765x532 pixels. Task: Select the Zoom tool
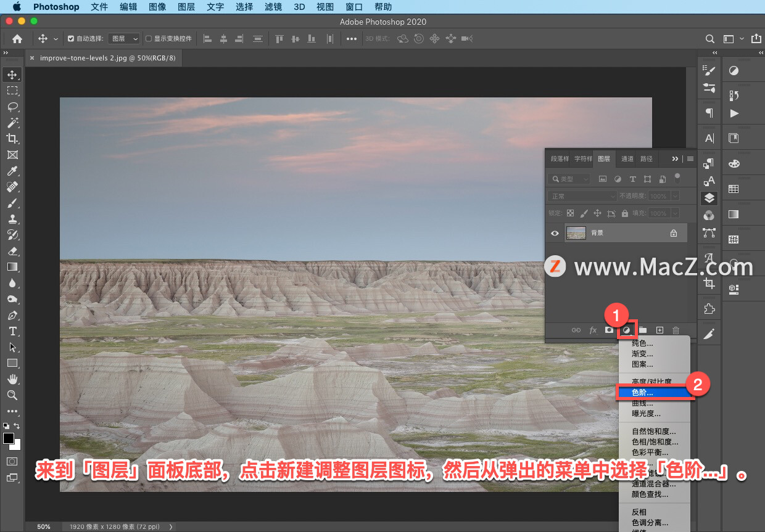point(12,395)
